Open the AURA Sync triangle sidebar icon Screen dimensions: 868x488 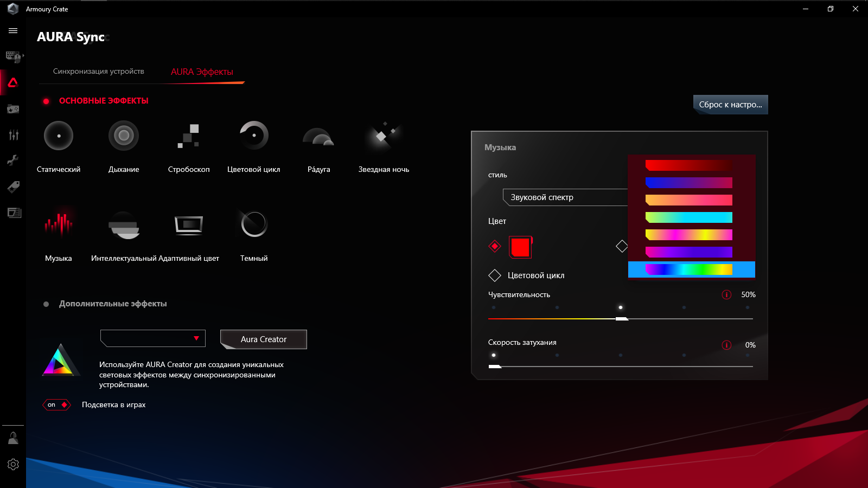tap(13, 82)
